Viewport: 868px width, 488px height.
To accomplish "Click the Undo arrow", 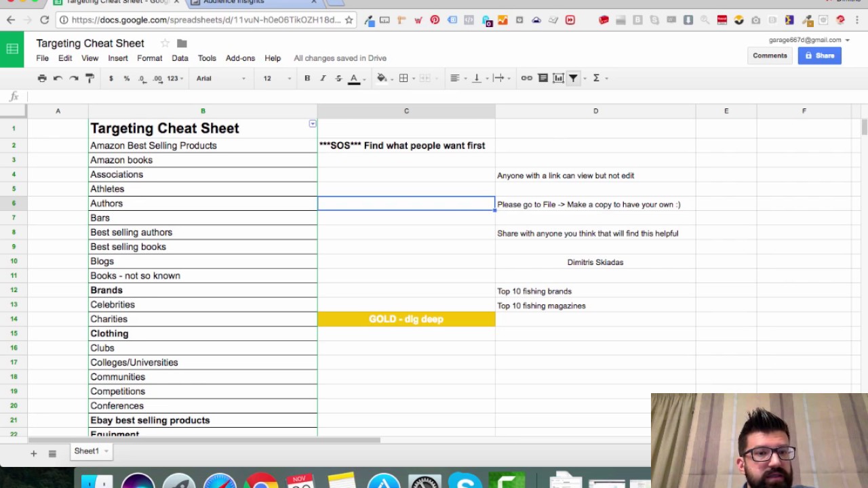I will (x=58, y=79).
